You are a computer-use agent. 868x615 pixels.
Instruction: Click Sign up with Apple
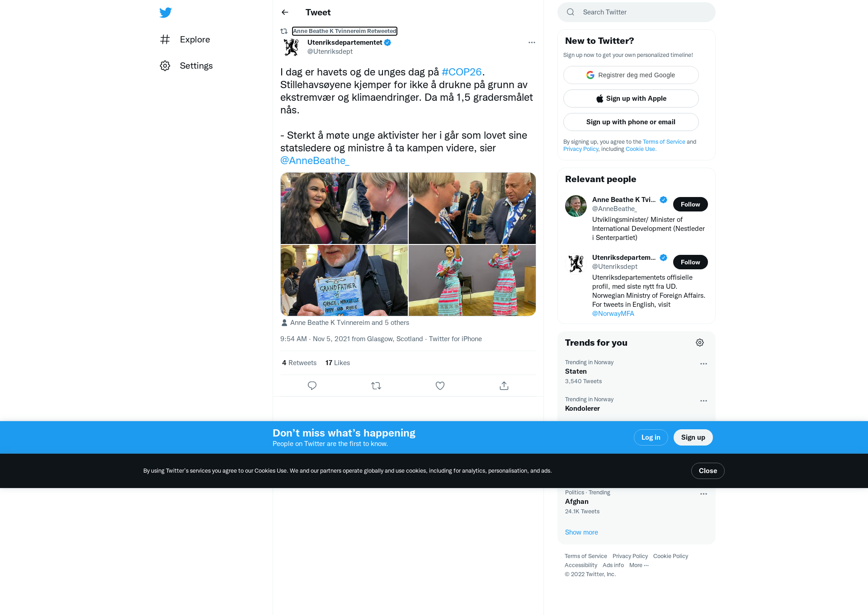[x=631, y=99]
